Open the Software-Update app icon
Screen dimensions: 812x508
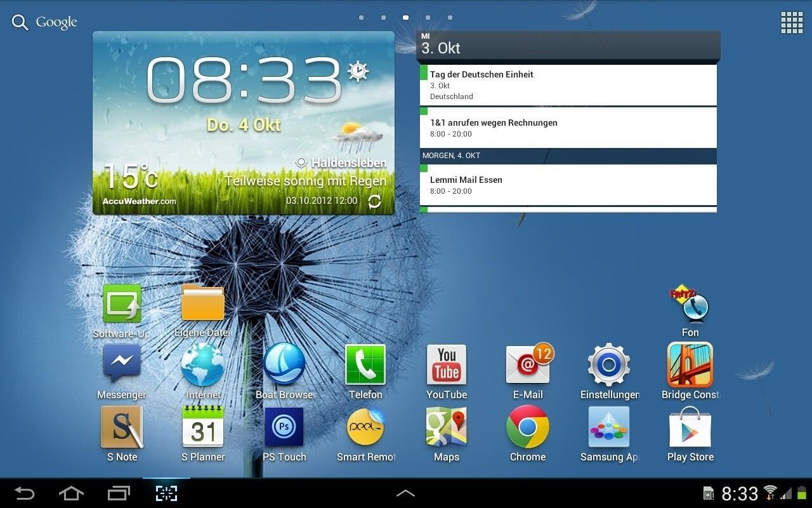(x=122, y=304)
